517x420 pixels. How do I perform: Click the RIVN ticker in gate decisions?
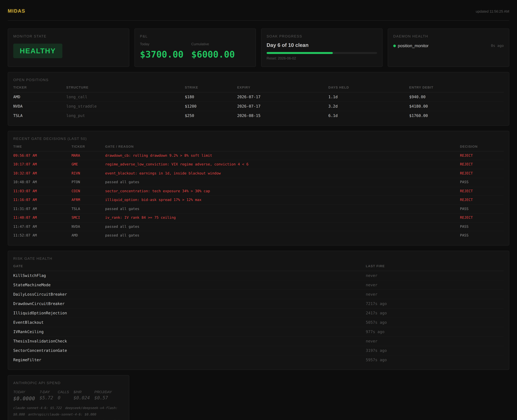click(x=76, y=173)
